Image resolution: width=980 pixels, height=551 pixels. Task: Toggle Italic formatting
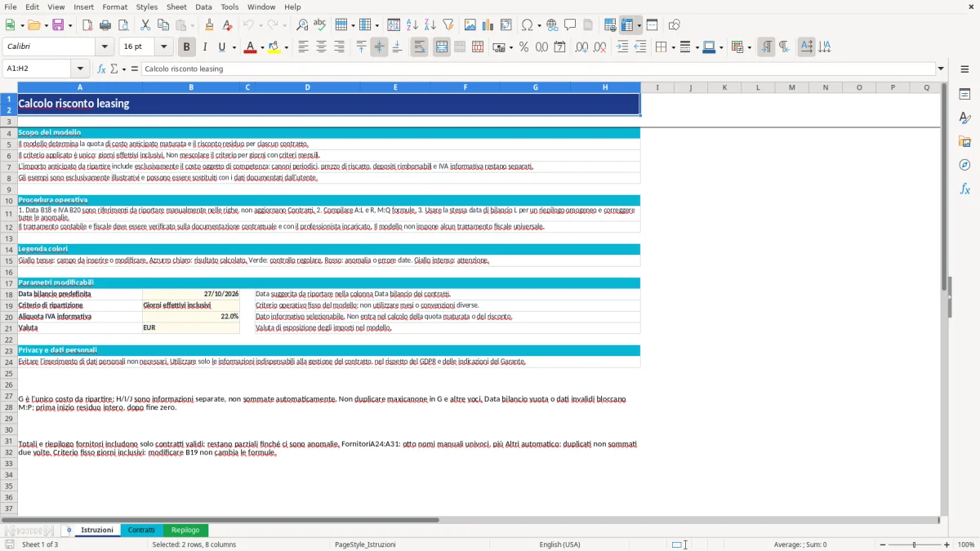pos(204,47)
